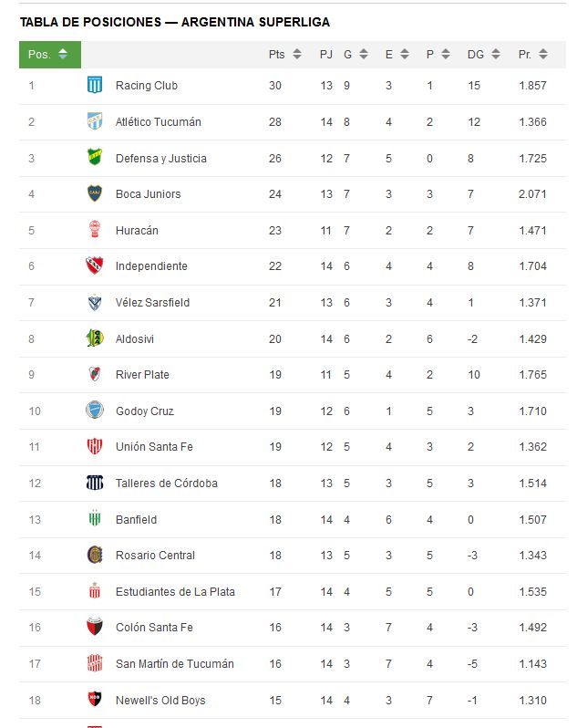Sort table by Pts column arrows
This screenshot has width=577, height=728.
297,55
